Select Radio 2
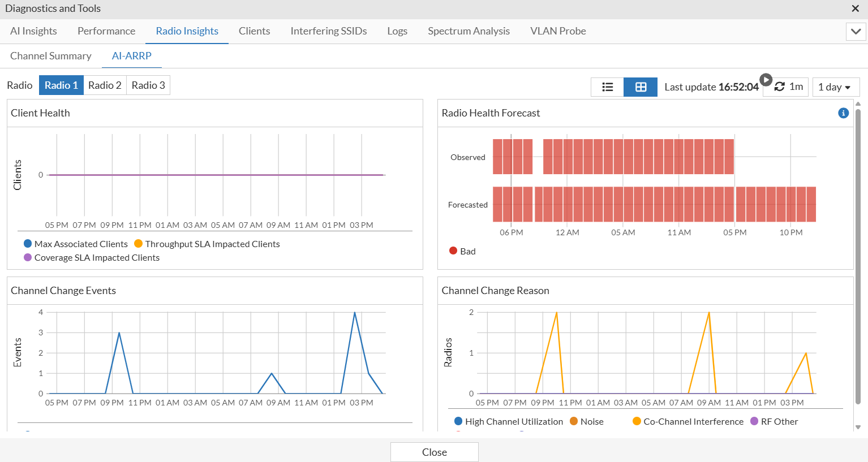The height and width of the screenshot is (462, 868). [x=105, y=85]
